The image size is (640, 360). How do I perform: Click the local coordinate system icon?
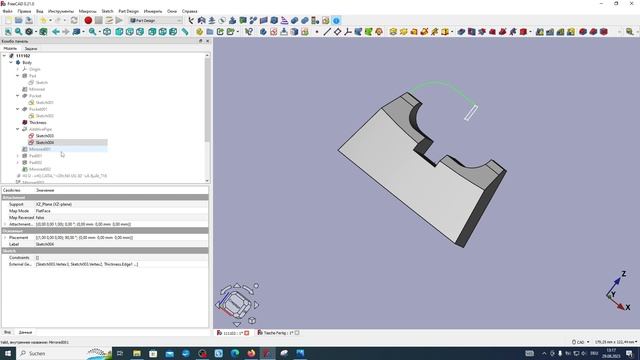point(348,32)
